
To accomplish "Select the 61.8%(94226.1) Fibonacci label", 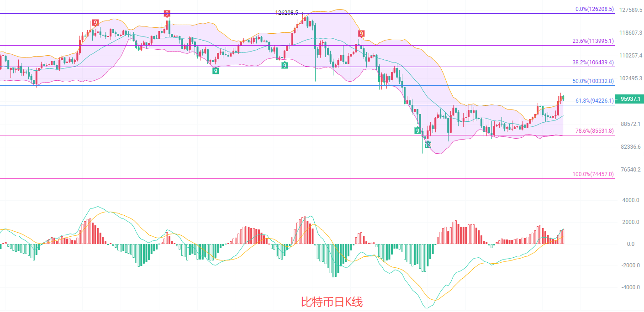I will (x=594, y=100).
